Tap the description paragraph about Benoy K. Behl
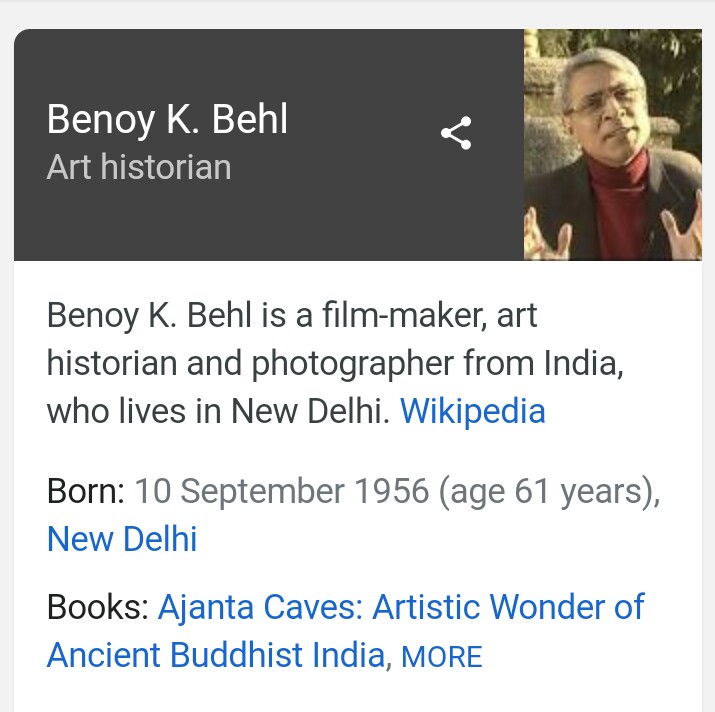Image resolution: width=715 pixels, height=712 pixels. (x=335, y=363)
